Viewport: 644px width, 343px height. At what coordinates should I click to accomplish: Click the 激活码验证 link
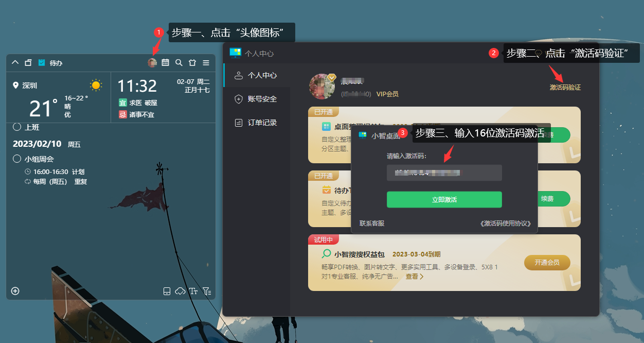click(565, 88)
